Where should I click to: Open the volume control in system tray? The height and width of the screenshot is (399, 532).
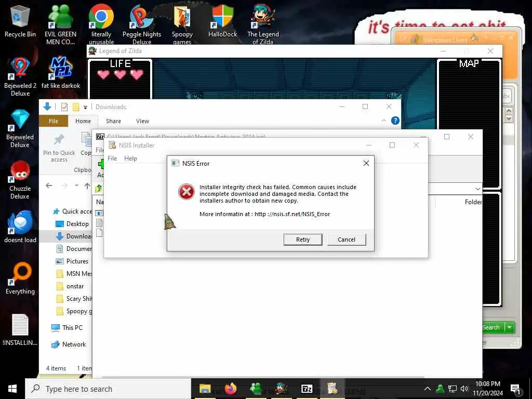464,389
